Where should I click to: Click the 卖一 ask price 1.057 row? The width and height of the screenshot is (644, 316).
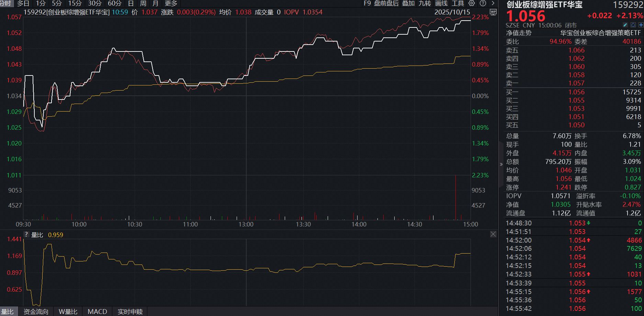coord(573,83)
